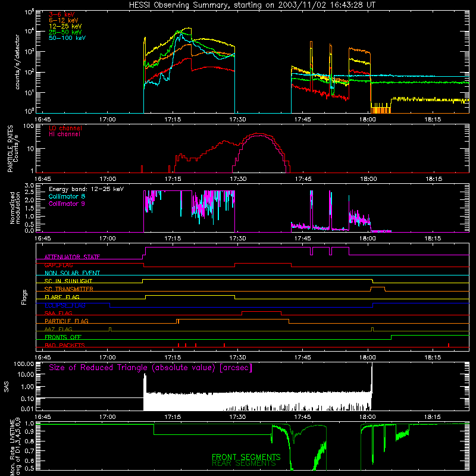The width and height of the screenshot is (476, 476).
Task: Click the GAP_FLAG label
Action: 58,265
